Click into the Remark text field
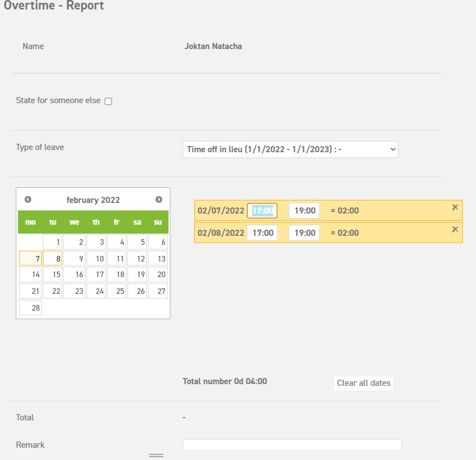This screenshot has height=460, width=476. [x=292, y=444]
